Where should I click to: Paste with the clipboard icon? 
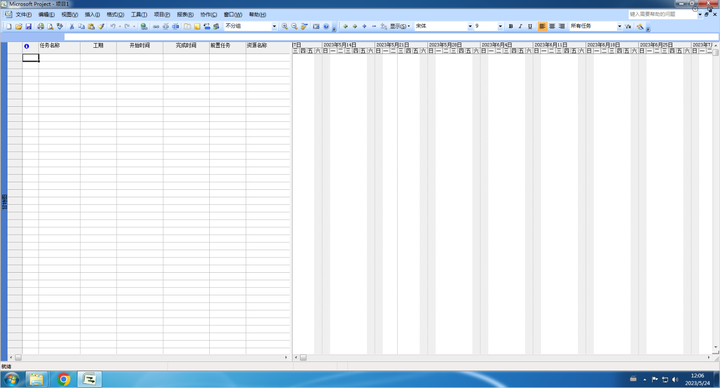[x=91, y=27]
